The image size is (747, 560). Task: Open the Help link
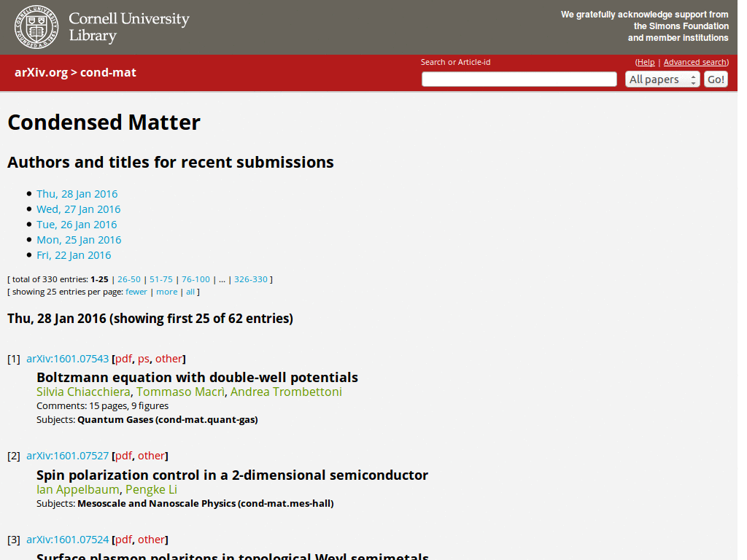click(646, 62)
